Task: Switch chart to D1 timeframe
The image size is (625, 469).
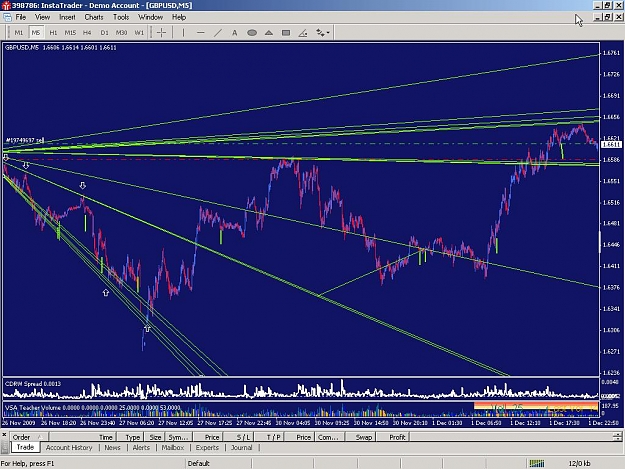Action: pos(104,33)
